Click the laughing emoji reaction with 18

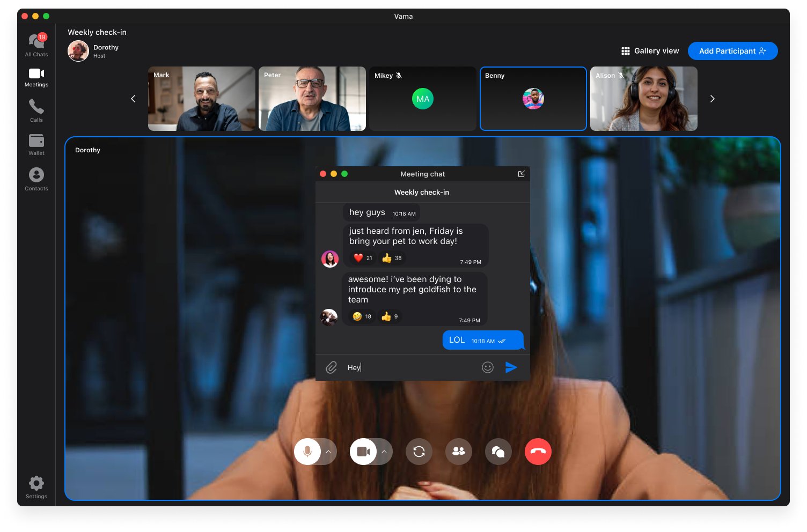pos(362,316)
